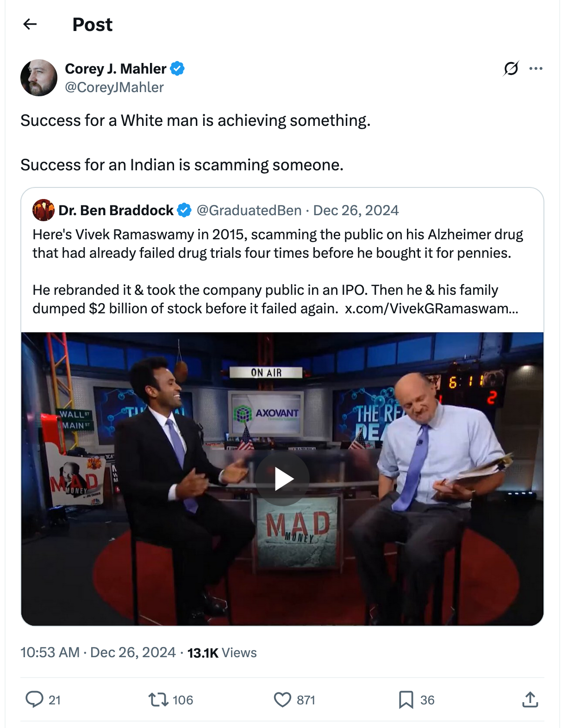Open the three-dot more options menu

tap(536, 68)
